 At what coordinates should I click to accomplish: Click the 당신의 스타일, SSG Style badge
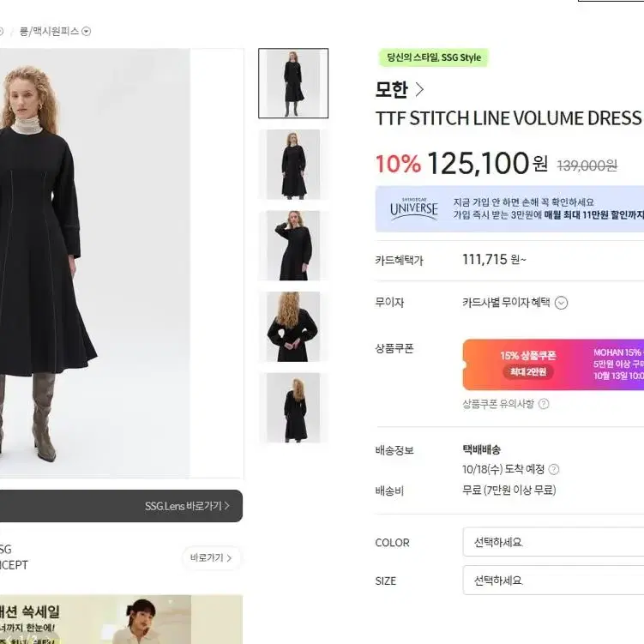[x=434, y=57]
